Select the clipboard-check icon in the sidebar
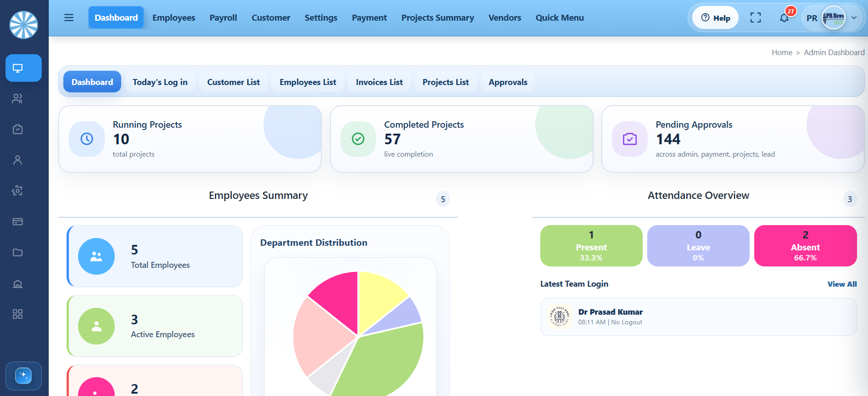The width and height of the screenshot is (868, 396). click(17, 130)
